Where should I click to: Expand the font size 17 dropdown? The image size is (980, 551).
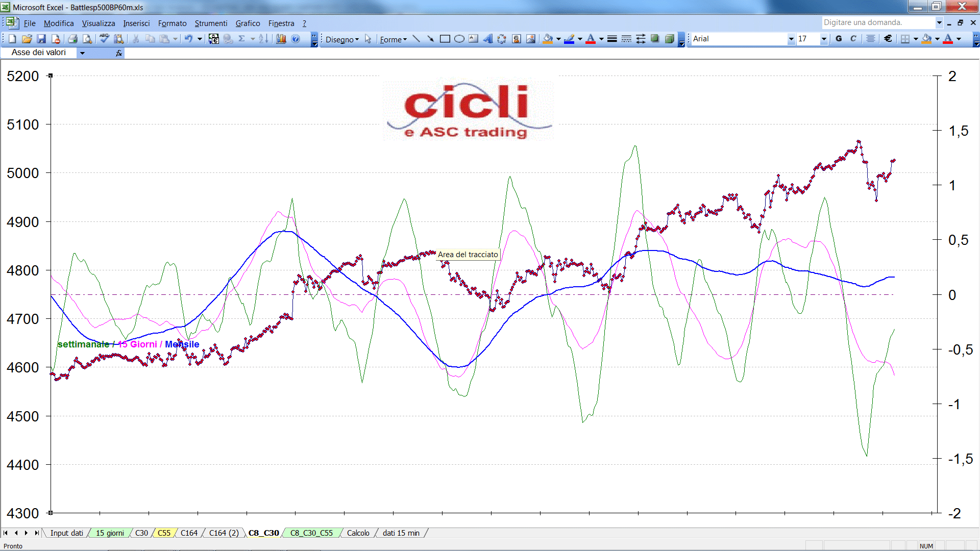[823, 39]
